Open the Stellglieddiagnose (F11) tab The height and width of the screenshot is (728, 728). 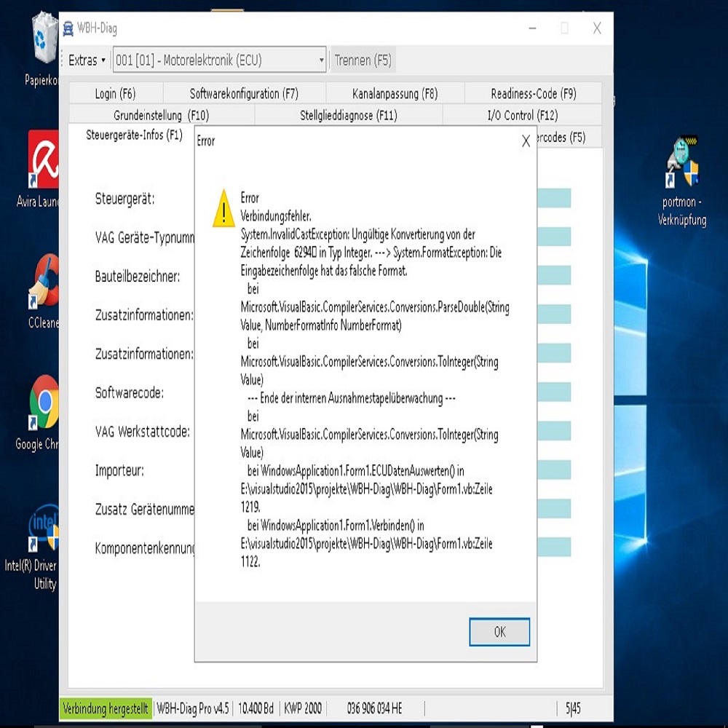click(x=348, y=116)
